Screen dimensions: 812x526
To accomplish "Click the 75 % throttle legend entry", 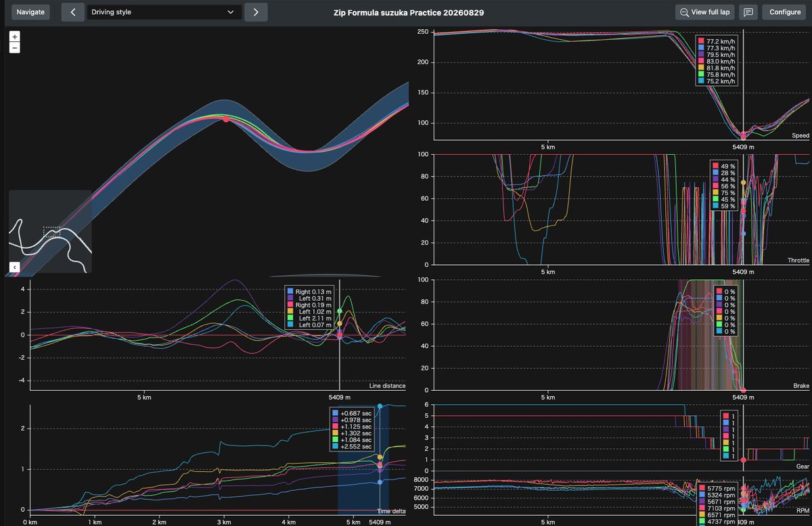I will [x=725, y=193].
